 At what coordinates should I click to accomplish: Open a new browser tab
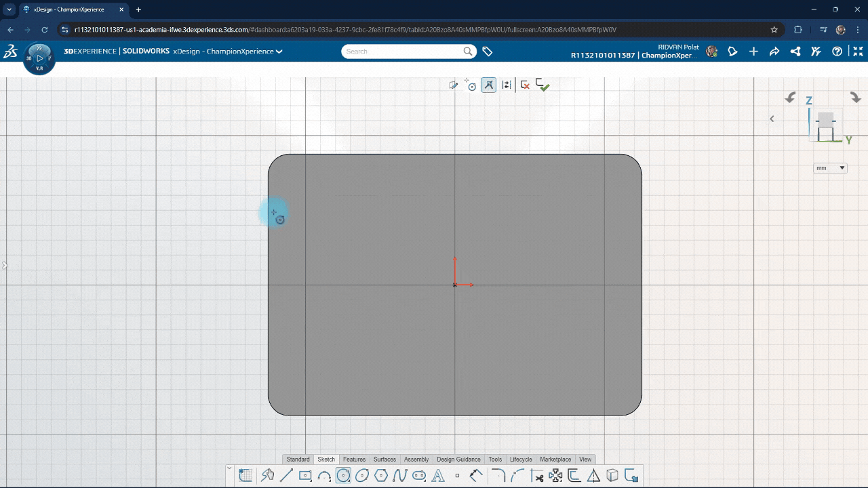click(x=138, y=9)
